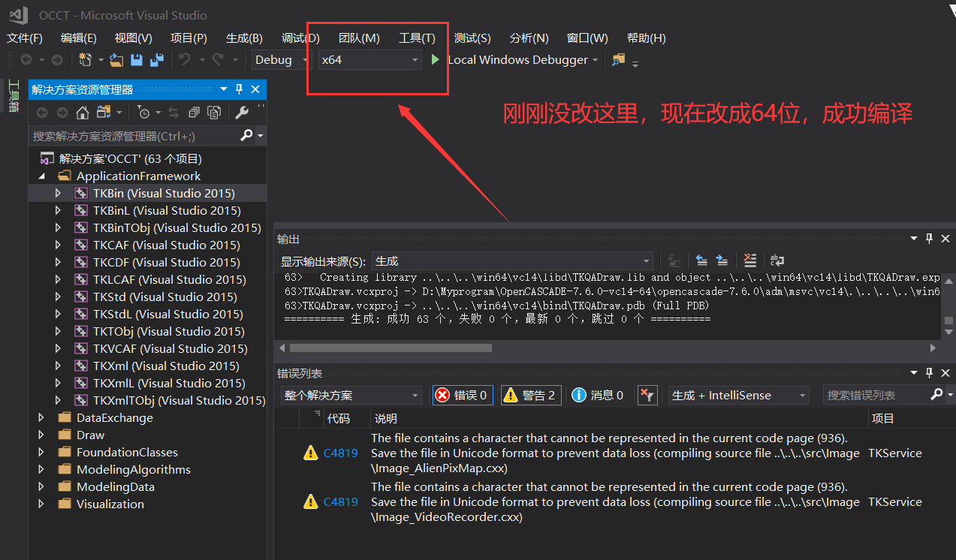The image size is (956, 560).
Task: Click Sync with Active Document icon
Action: click(173, 113)
